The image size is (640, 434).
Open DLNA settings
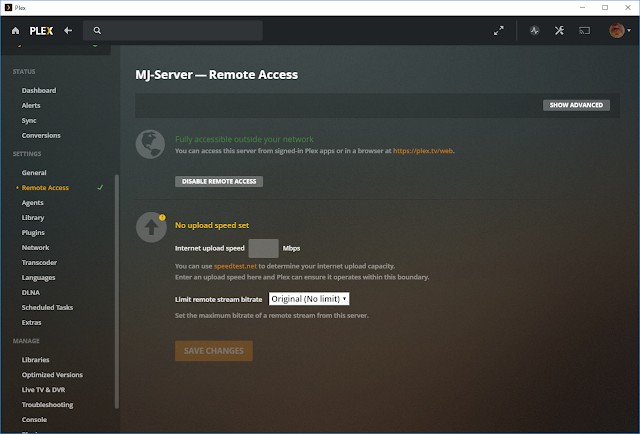point(31,293)
